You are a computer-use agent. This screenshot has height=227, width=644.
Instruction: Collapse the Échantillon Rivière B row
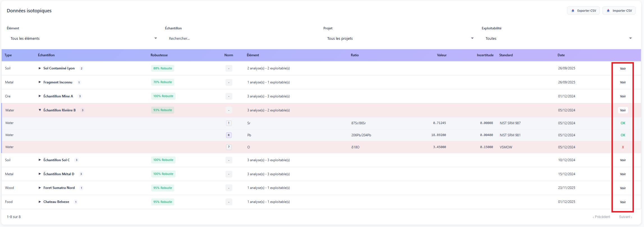(x=40, y=110)
